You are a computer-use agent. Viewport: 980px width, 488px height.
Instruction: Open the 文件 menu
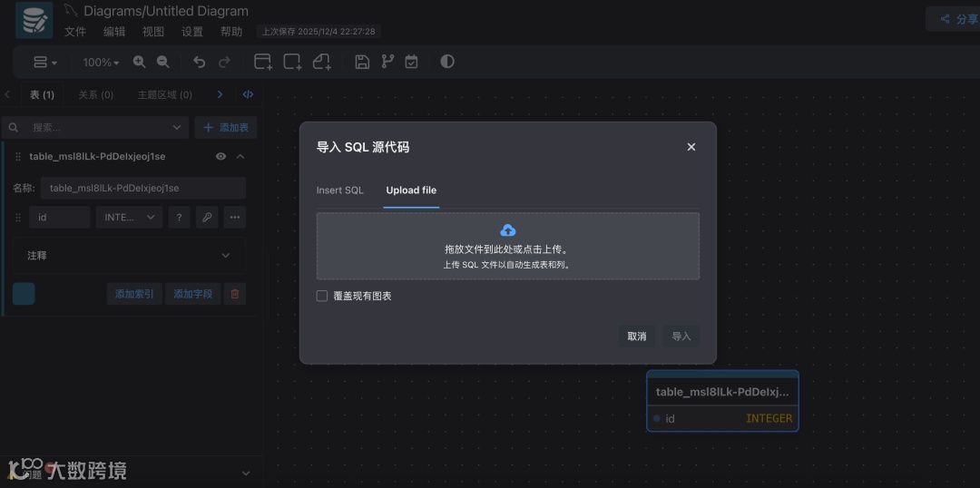[75, 31]
